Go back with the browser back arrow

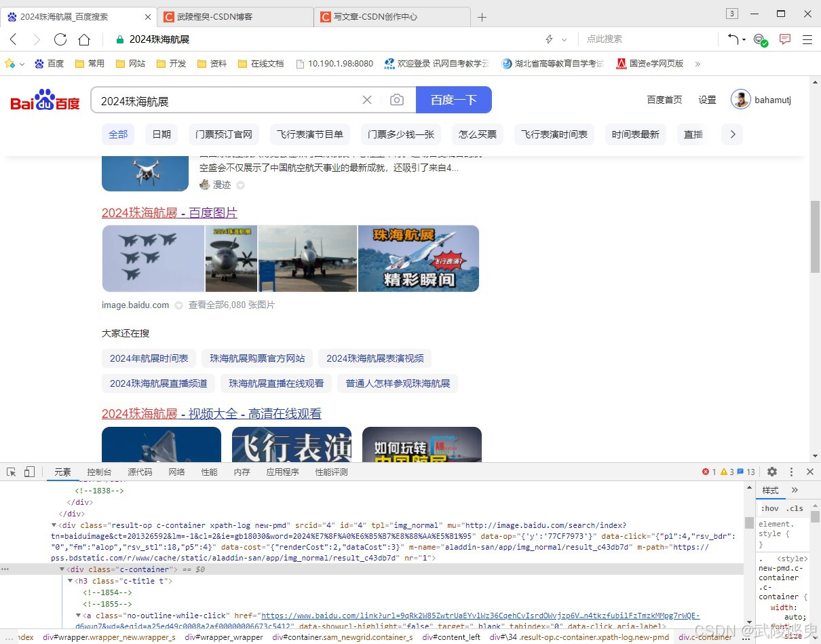14,39
